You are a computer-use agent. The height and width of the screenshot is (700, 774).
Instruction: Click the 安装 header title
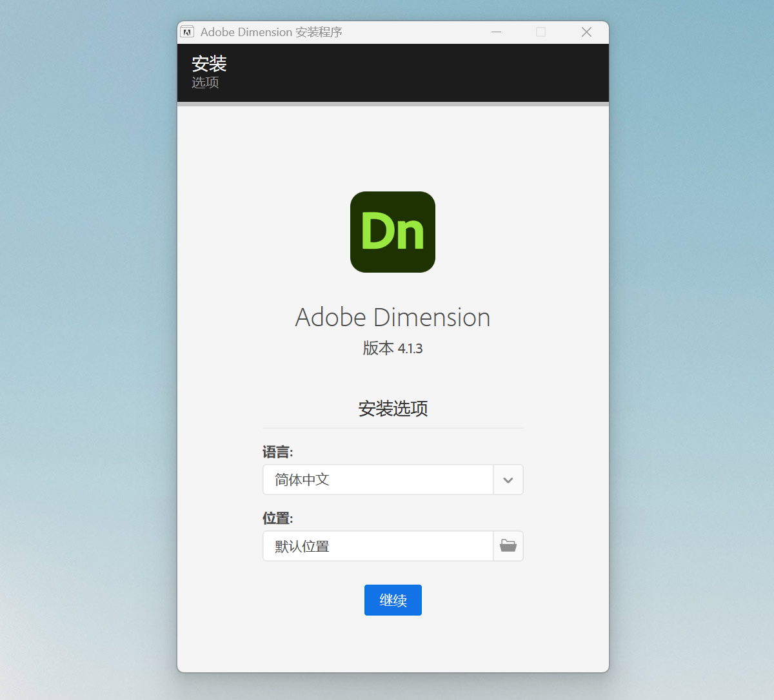[209, 64]
